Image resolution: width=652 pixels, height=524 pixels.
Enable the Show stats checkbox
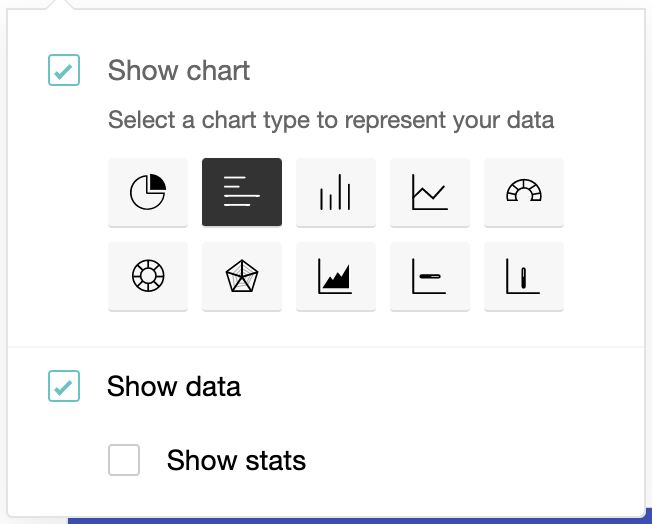point(124,460)
